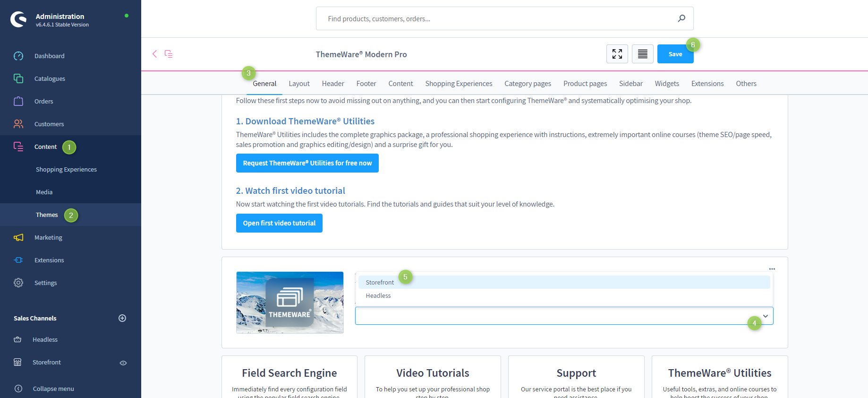This screenshot has width=868, height=398.
Task: Go to the Product pages tab
Action: (585, 84)
